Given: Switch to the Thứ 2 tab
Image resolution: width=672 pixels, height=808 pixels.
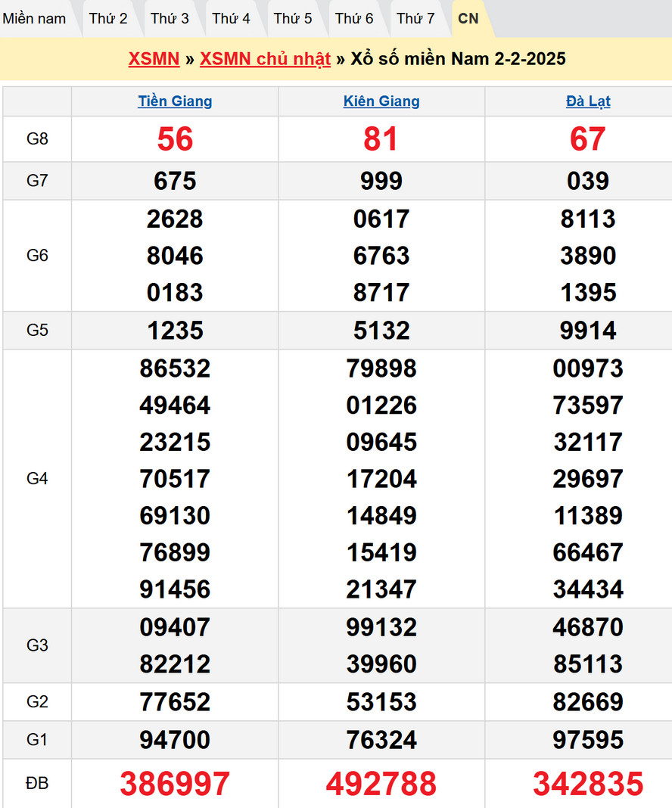Looking at the screenshot, I should pos(108,19).
